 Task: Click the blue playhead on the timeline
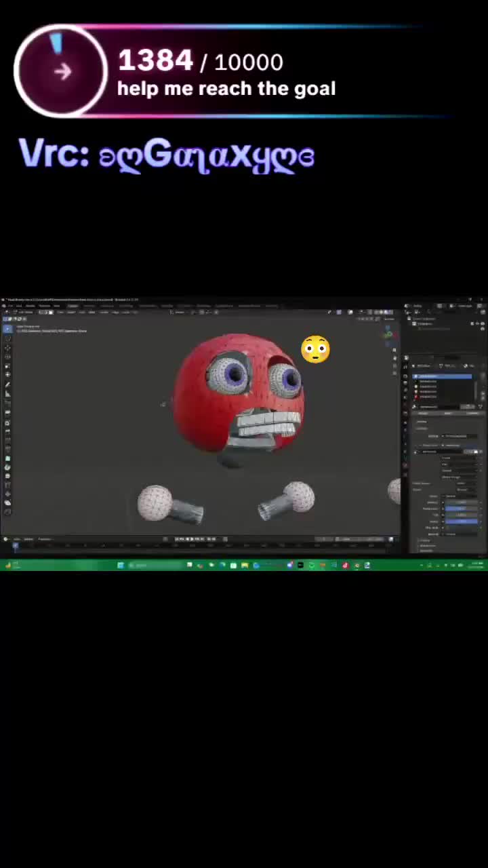[15, 545]
